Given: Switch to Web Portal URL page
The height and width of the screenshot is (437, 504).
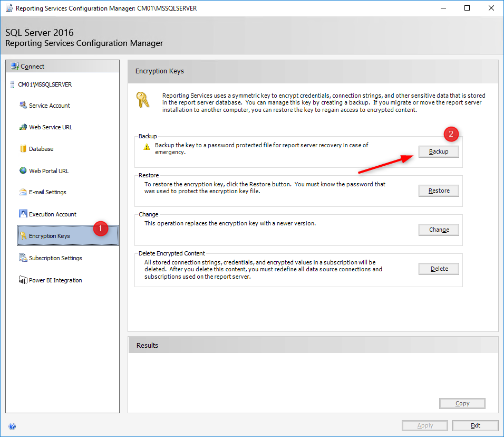Looking at the screenshot, I should click(49, 171).
